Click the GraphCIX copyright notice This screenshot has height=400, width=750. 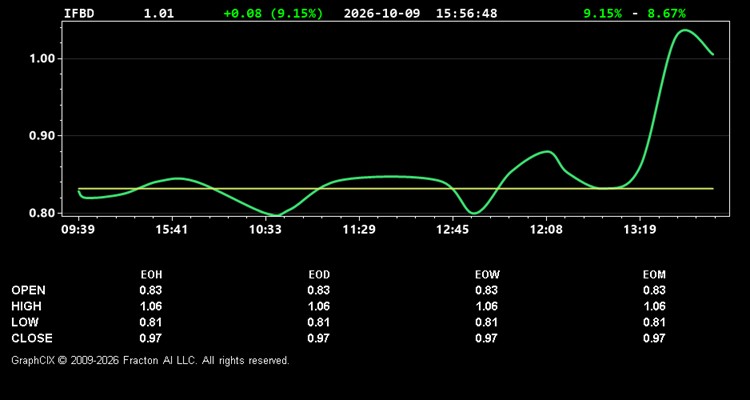(x=150, y=360)
